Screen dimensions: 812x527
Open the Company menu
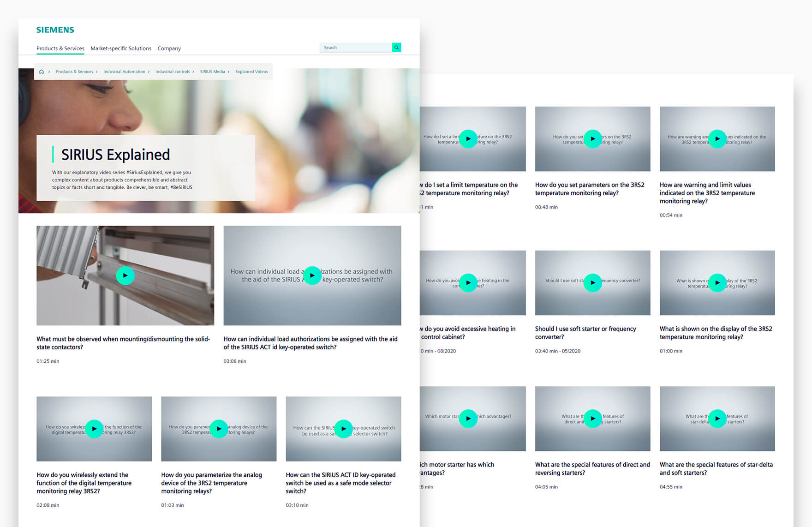[169, 48]
